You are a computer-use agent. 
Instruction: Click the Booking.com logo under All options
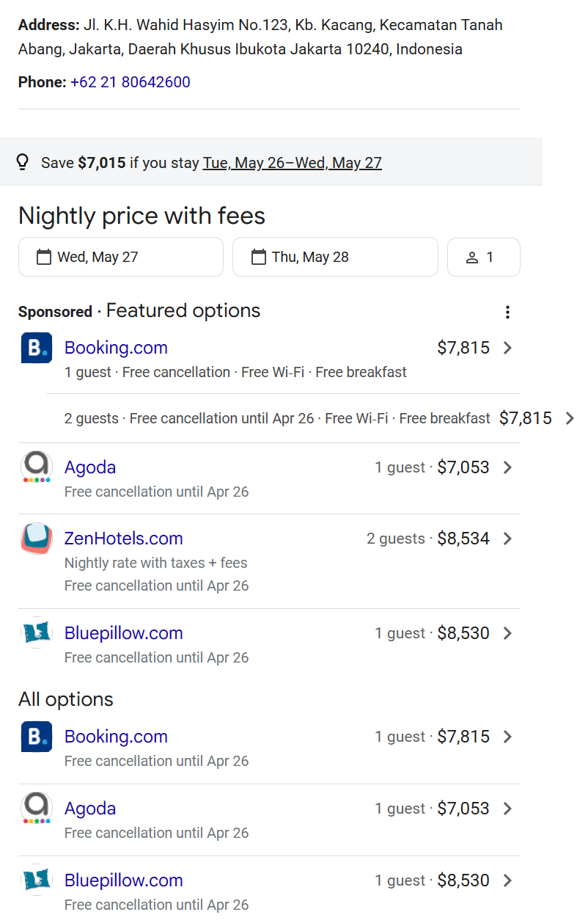[36, 737]
